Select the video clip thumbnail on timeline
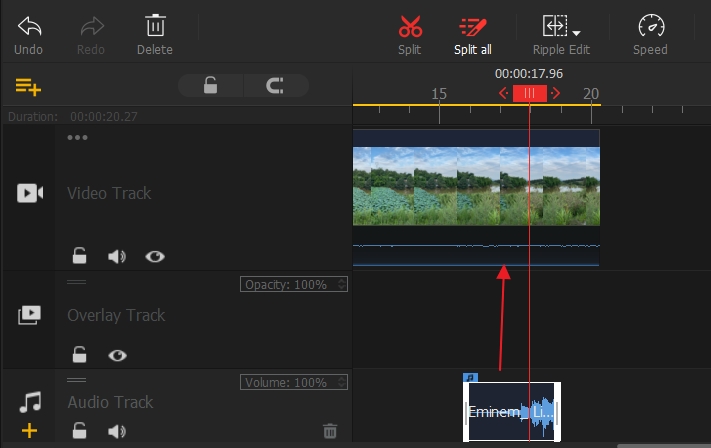 (475, 186)
